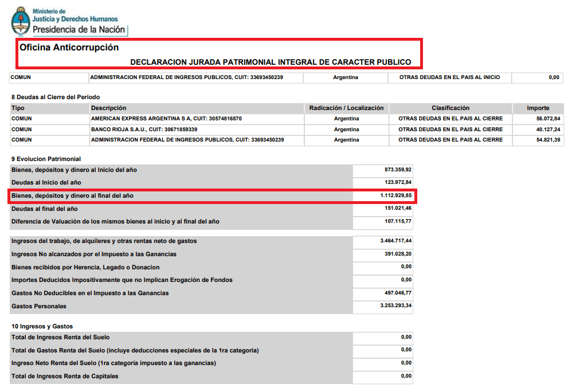Select 'Total de Gastos Renta del Suelo' label

point(135,351)
